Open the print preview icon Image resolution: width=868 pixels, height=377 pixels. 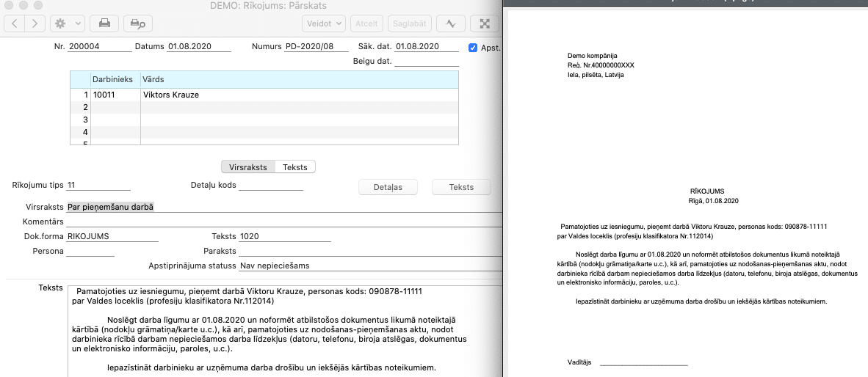click(x=138, y=23)
